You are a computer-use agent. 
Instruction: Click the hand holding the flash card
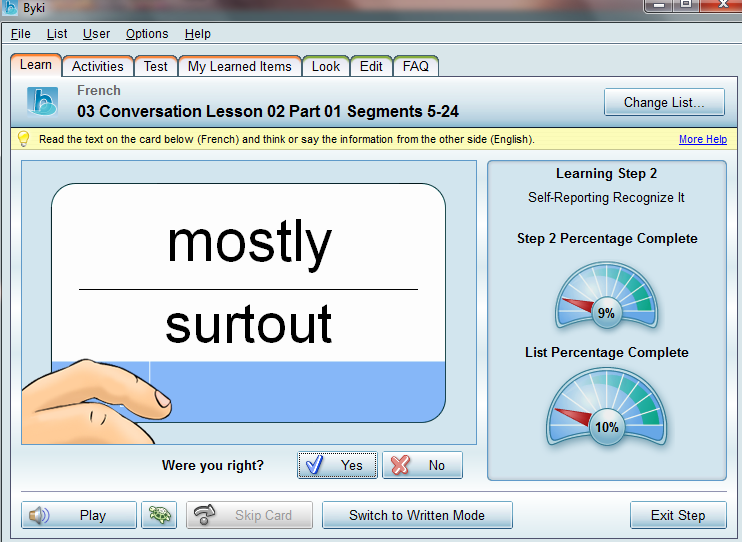[95, 402]
